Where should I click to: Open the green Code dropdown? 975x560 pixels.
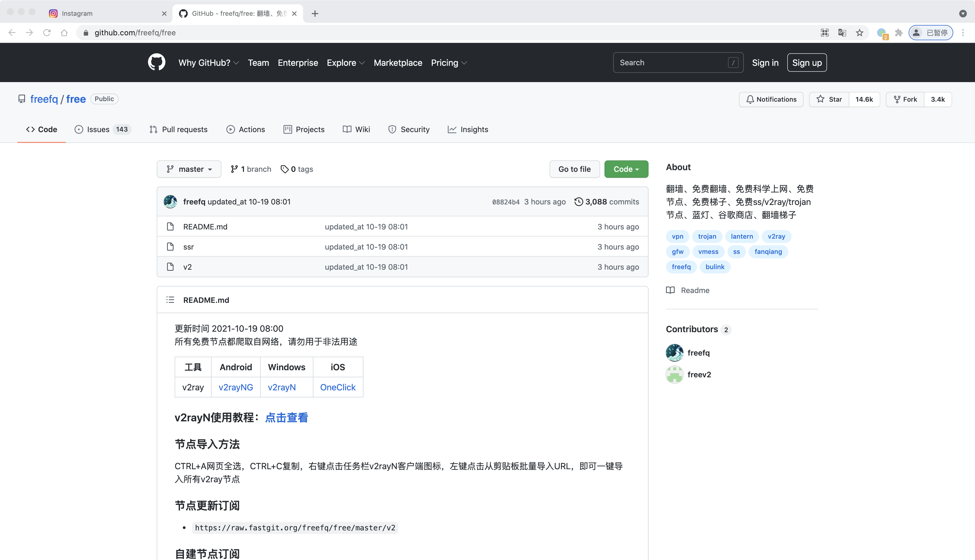[x=626, y=169]
